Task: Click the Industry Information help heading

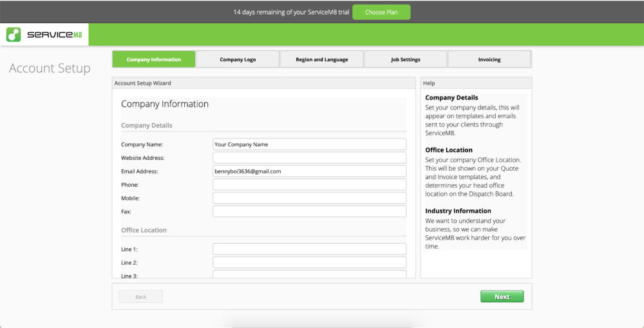Action: 458,211
